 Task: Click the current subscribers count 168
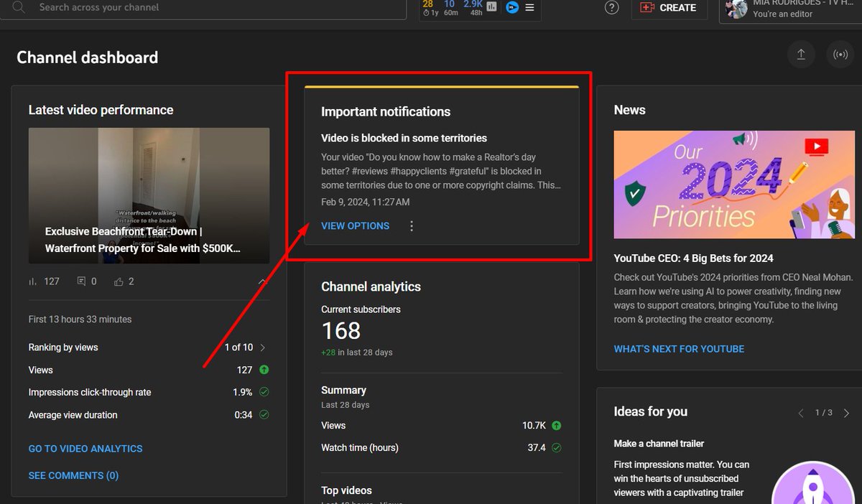(x=340, y=331)
